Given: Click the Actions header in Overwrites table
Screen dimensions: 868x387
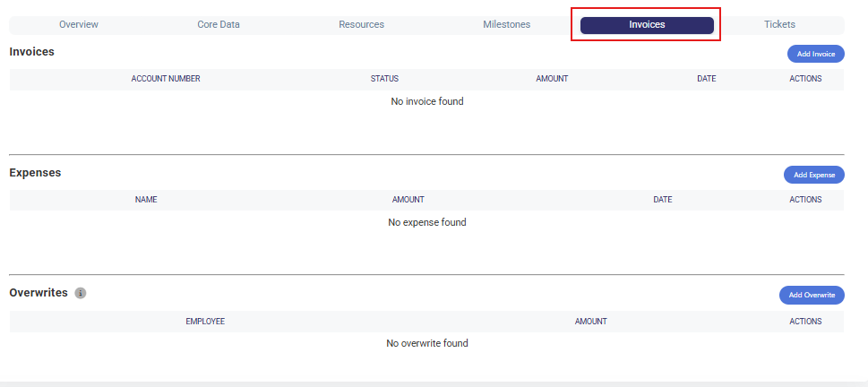Looking at the screenshot, I should [805, 322].
